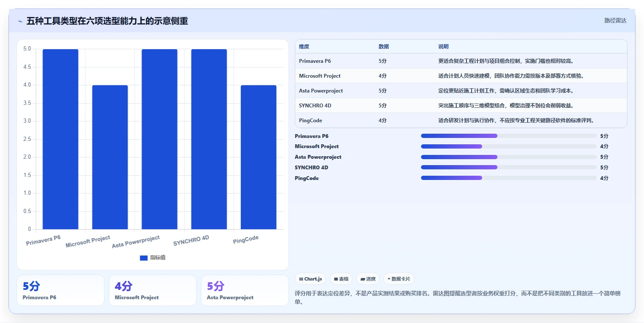Select the Primavera P6 table row name
Image resolution: width=644 pixels, height=323 pixels.
point(315,61)
